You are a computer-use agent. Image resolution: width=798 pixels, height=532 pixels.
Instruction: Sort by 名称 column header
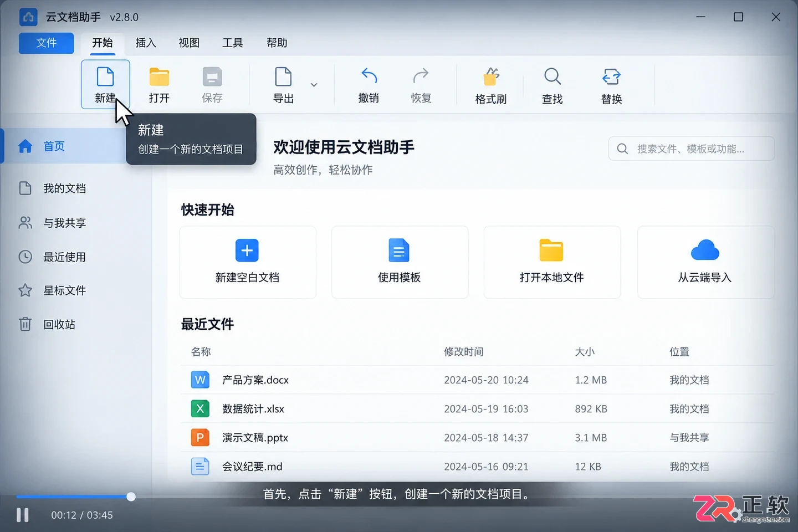[201, 351]
